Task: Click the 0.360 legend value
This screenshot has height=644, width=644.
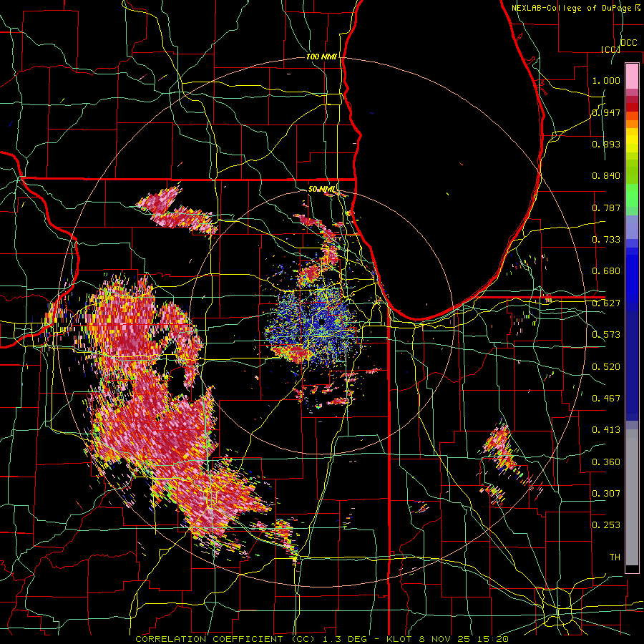Action: coord(606,462)
